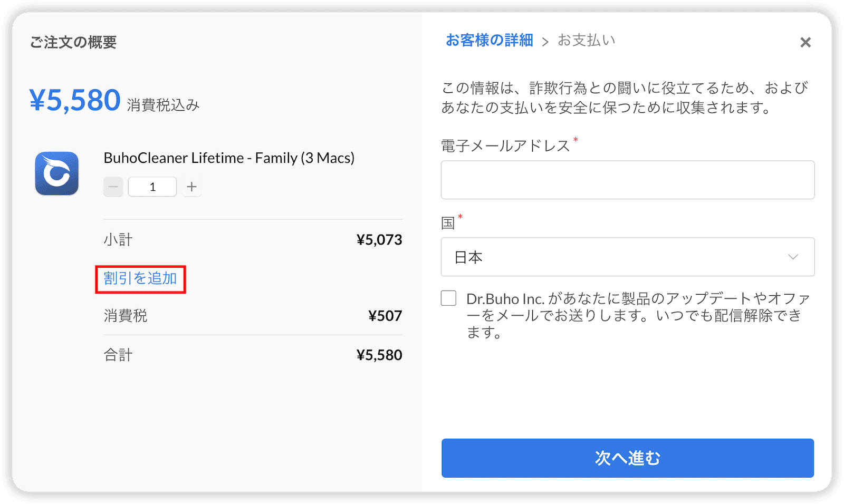Select the お支払い breadcrumb step
Viewport: 844px width, 504px height.
(587, 40)
